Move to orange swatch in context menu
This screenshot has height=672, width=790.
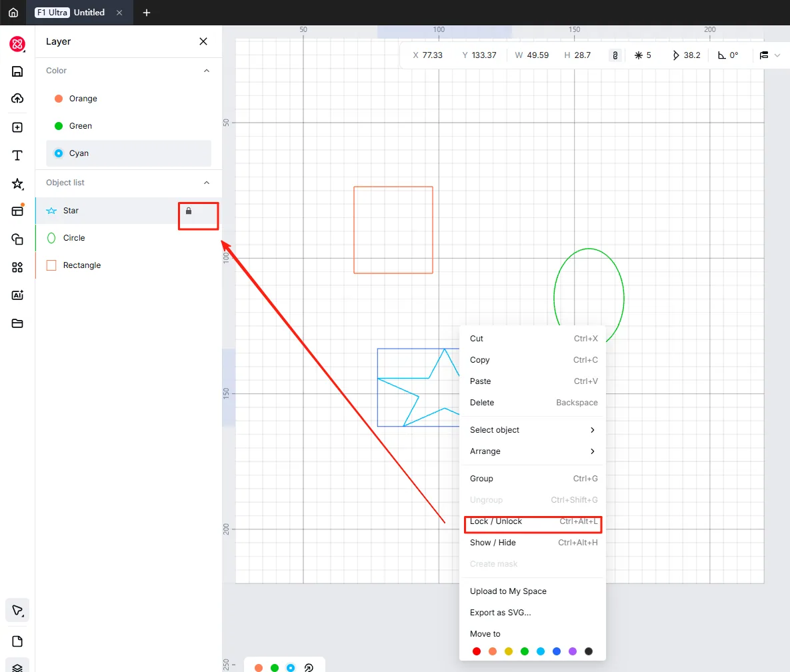tap(493, 651)
